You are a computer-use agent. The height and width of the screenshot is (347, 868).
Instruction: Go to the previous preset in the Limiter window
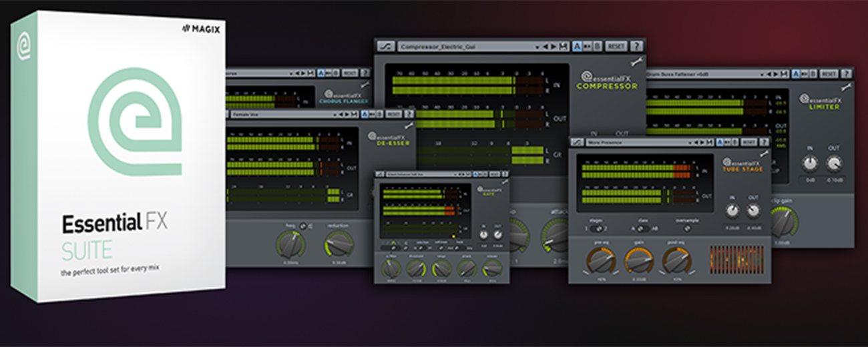[x=769, y=74]
